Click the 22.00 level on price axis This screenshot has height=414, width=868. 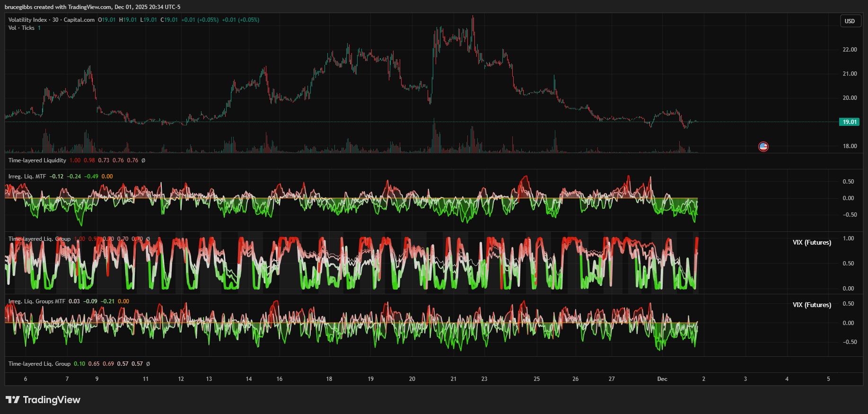tap(850, 50)
